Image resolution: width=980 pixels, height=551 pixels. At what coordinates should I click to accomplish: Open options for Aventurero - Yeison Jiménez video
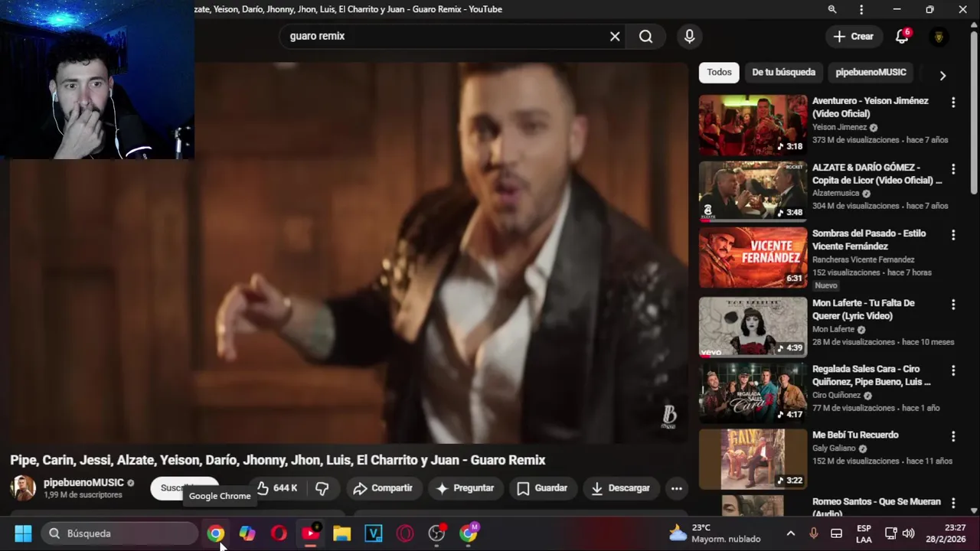(953, 102)
